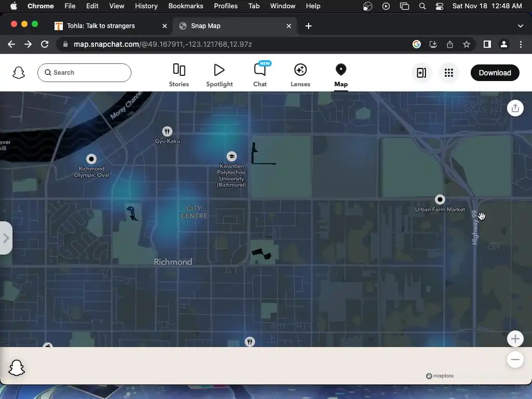The width and height of the screenshot is (532, 399).
Task: Open Chrome three-dot menu
Action: point(521,44)
